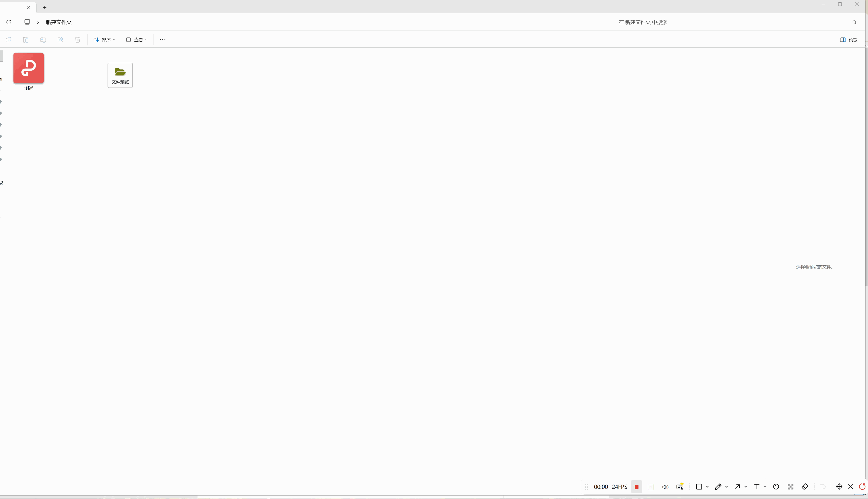Viewport: 868px width, 499px height.
Task: Select the text annotation tool
Action: (757, 487)
